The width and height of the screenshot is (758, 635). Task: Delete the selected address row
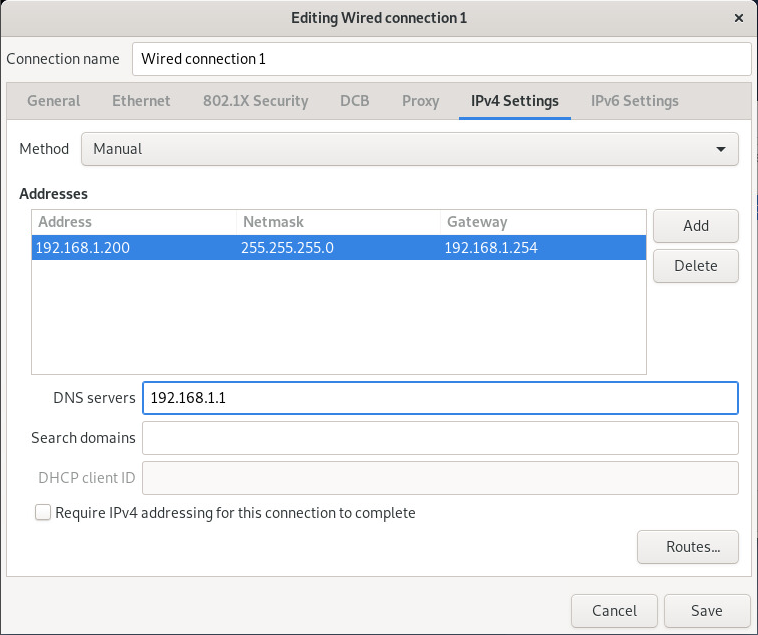695,266
